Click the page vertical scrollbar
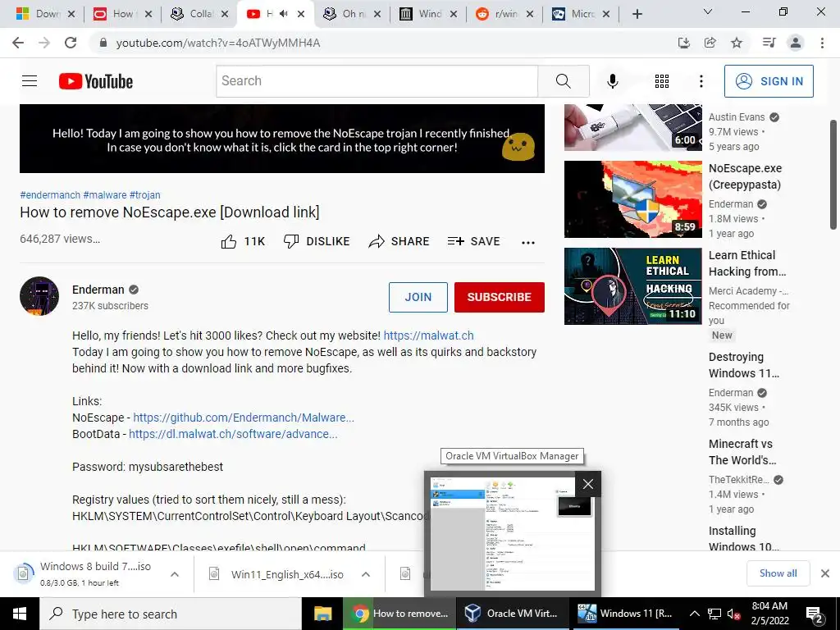This screenshot has width=840, height=630. click(x=833, y=175)
